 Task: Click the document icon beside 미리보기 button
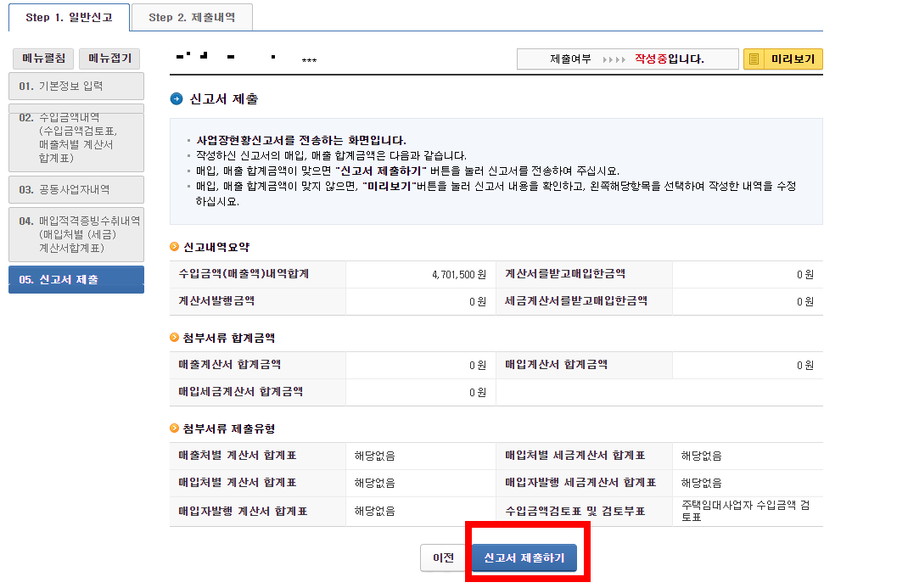click(753, 59)
